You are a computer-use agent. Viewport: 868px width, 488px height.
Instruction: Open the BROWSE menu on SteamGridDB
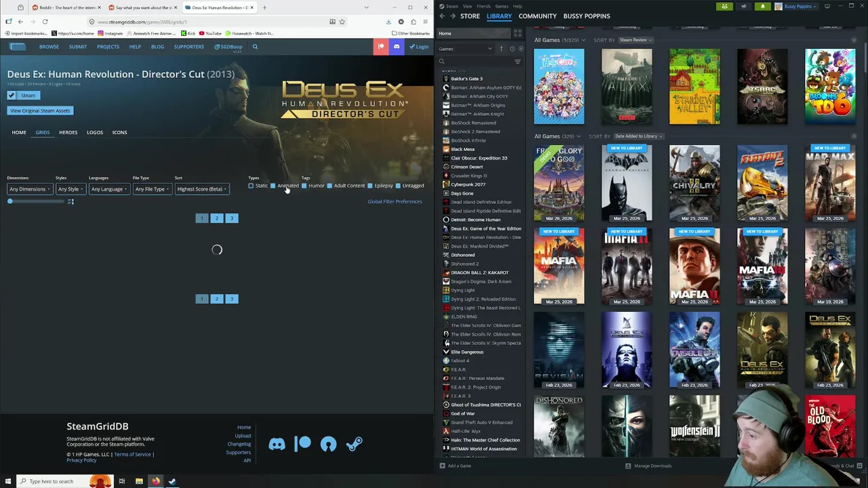coord(49,47)
